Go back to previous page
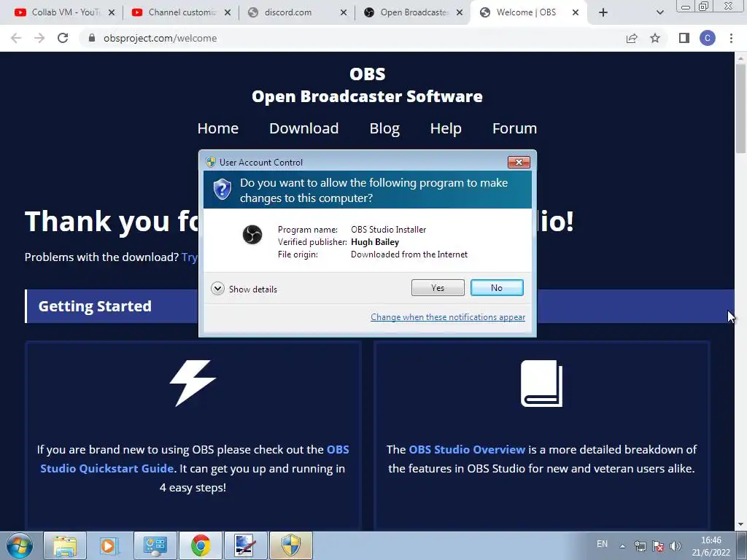 pos(16,38)
